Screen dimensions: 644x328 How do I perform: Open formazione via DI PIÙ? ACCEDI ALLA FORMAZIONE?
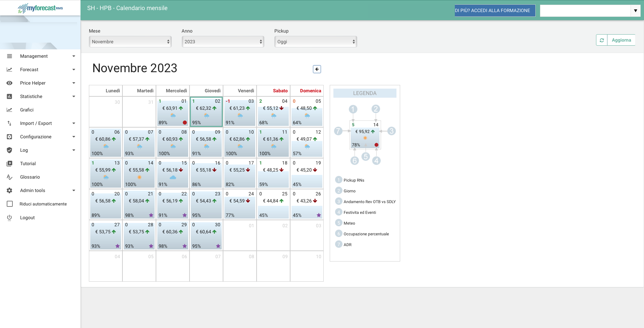[495, 10]
